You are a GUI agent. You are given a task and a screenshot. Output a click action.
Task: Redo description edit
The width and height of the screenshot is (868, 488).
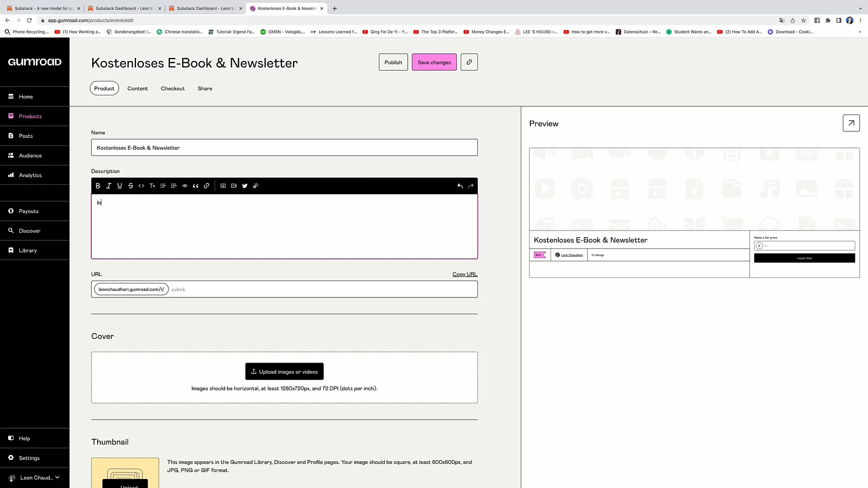tap(471, 186)
